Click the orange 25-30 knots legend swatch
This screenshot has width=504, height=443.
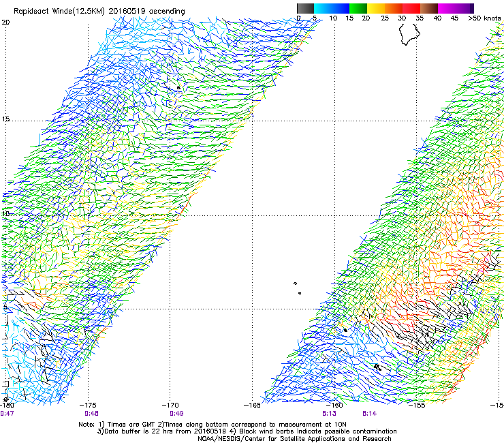tap(394, 8)
